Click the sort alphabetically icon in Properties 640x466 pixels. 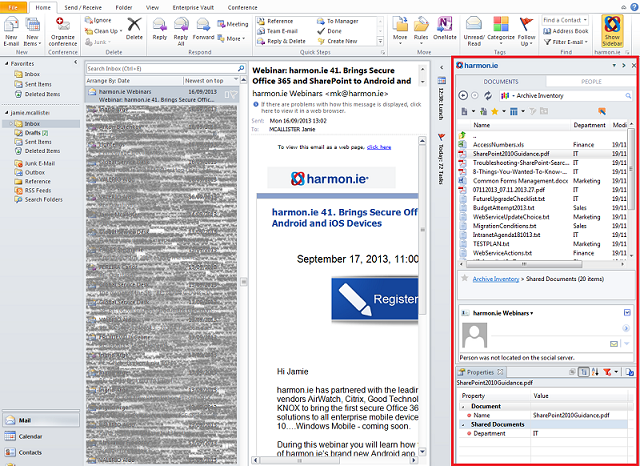tap(595, 372)
